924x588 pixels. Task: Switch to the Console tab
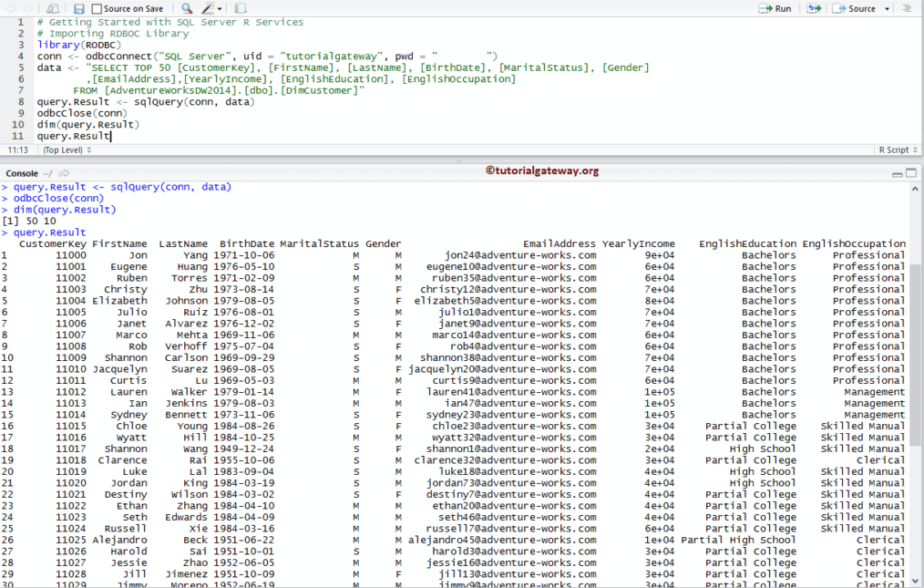(21, 172)
